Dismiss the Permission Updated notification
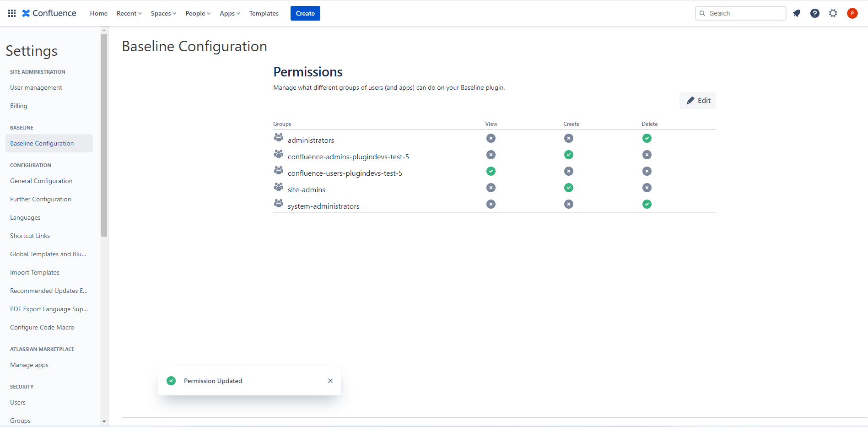The height and width of the screenshot is (427, 868). [x=330, y=381]
